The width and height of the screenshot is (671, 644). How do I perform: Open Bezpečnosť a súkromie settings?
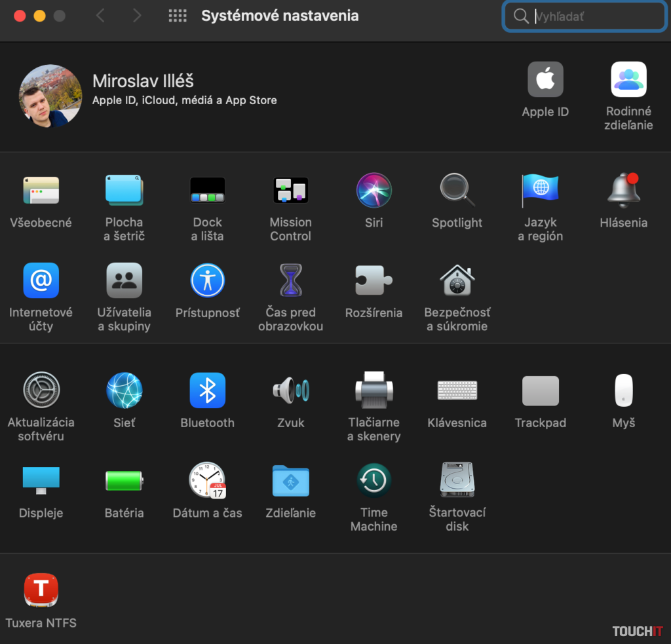click(457, 280)
